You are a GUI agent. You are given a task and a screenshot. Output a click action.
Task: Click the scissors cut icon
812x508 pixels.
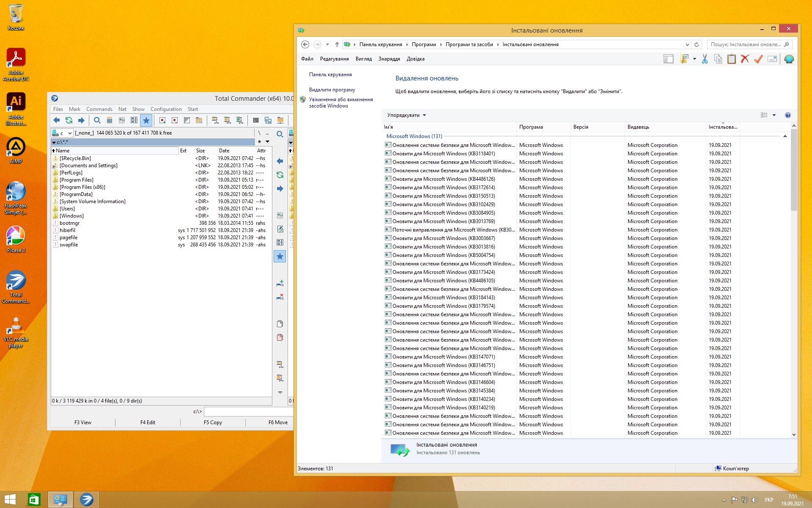pyautogui.click(x=705, y=59)
